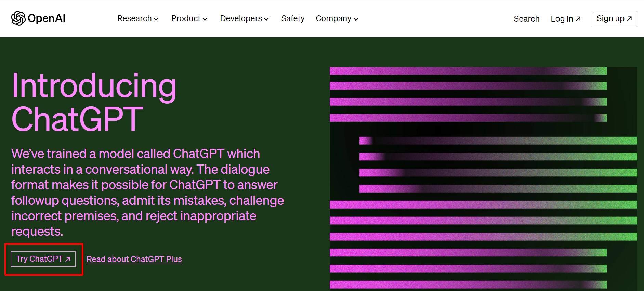
Task: Open the Research menu
Action: [x=134, y=18]
